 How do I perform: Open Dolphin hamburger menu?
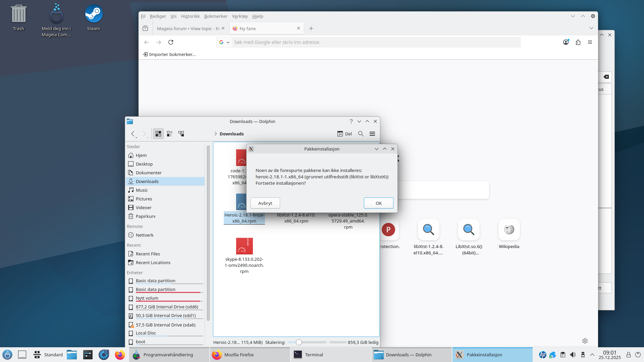coord(372,134)
